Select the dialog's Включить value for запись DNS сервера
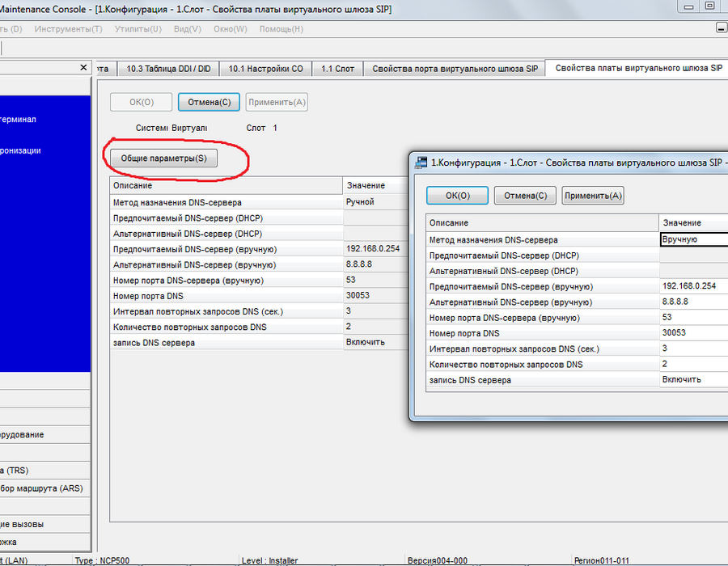 [694, 379]
